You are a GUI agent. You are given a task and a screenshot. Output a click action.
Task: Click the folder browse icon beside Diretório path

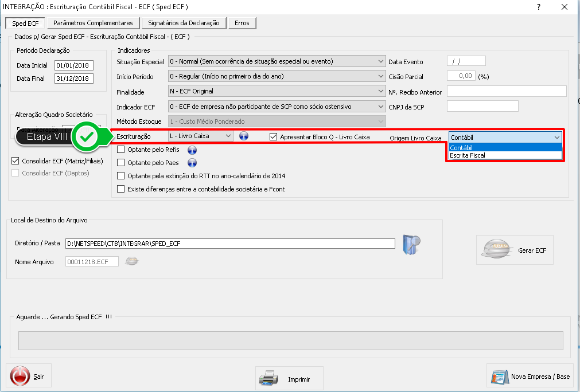(411, 244)
